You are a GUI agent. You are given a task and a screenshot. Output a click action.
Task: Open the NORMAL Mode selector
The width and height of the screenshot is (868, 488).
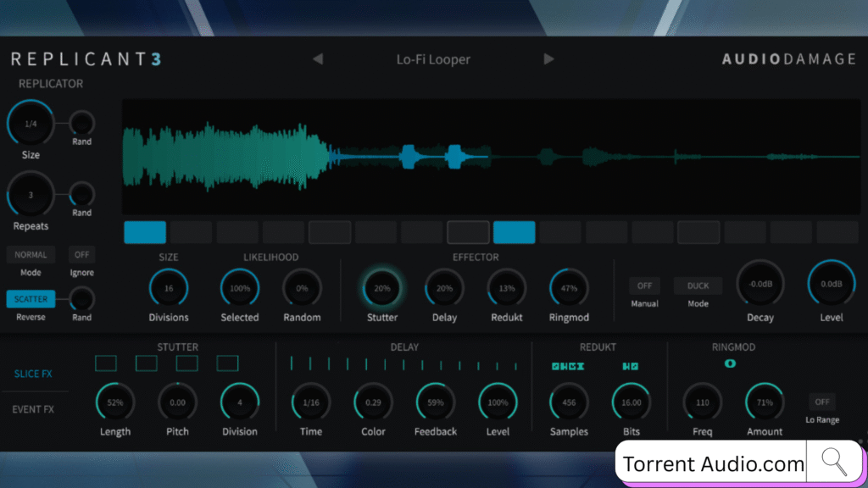31,255
